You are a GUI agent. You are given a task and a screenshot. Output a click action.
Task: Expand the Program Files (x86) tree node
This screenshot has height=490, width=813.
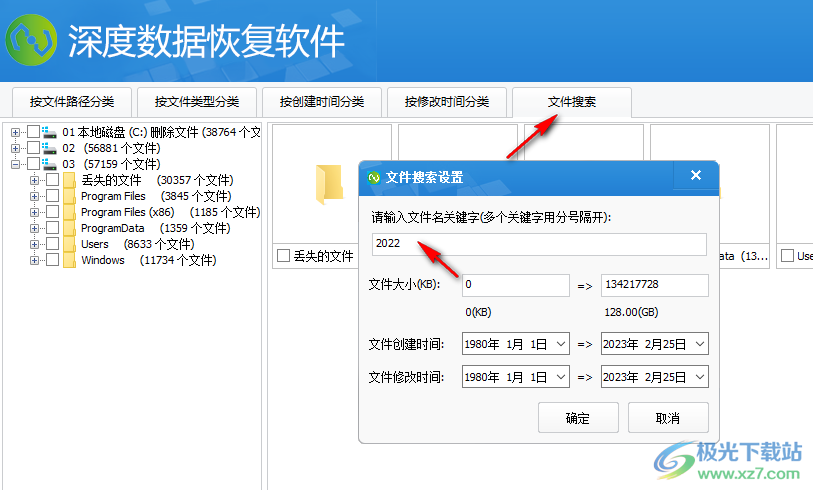(34, 213)
